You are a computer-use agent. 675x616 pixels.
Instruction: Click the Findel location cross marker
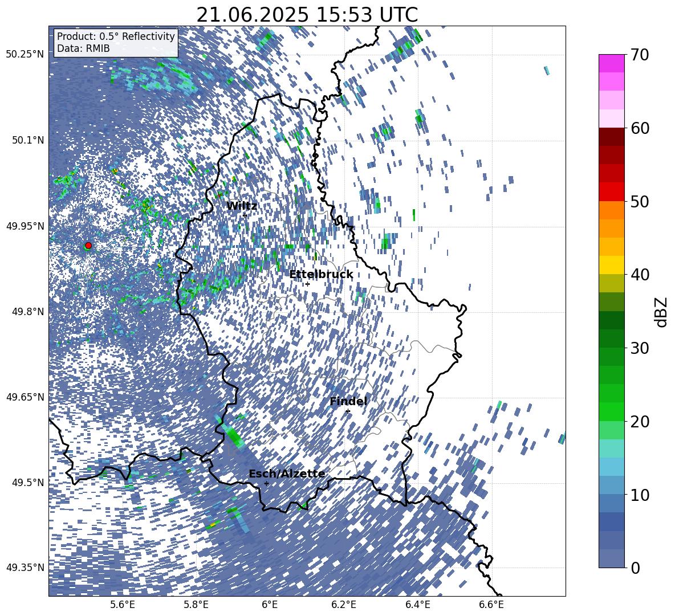(x=348, y=411)
